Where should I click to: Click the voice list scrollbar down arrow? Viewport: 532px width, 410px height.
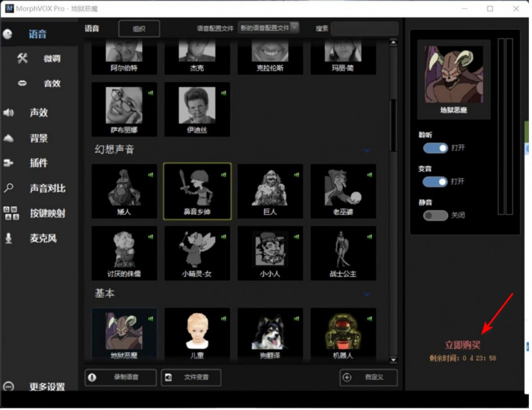pyautogui.click(x=393, y=360)
